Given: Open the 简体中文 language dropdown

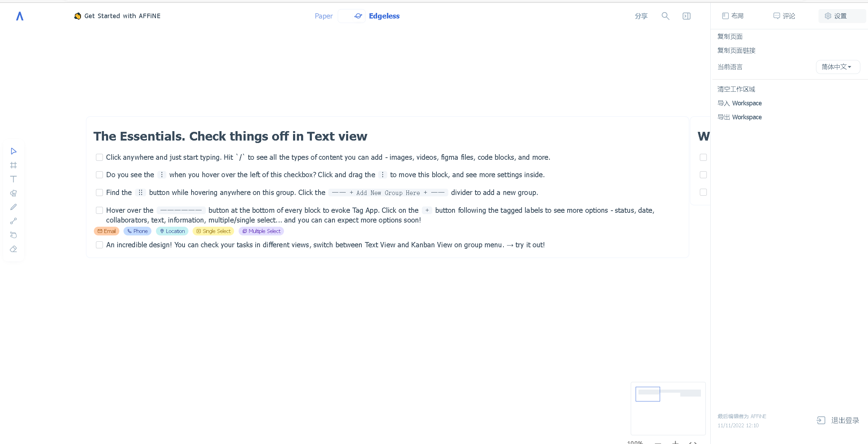Looking at the screenshot, I should (838, 67).
